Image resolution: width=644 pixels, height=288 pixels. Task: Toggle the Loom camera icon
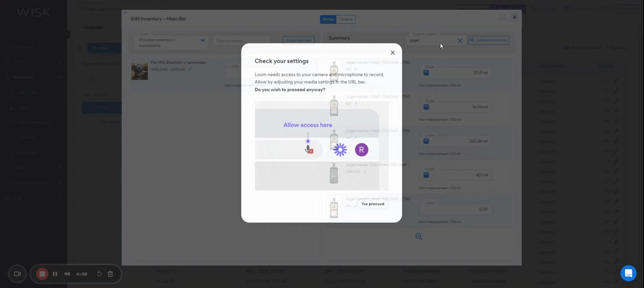(17, 274)
